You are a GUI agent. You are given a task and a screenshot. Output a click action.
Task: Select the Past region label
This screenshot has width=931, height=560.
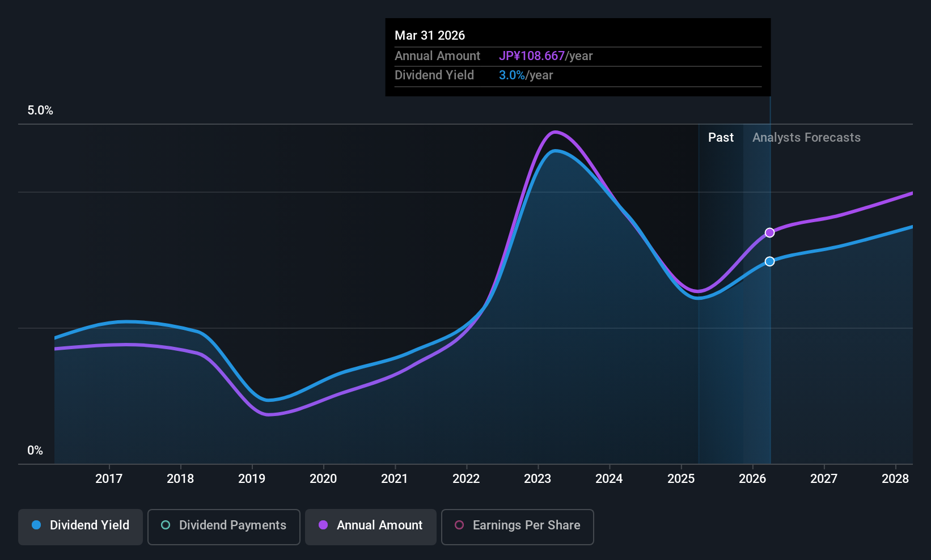[721, 138]
